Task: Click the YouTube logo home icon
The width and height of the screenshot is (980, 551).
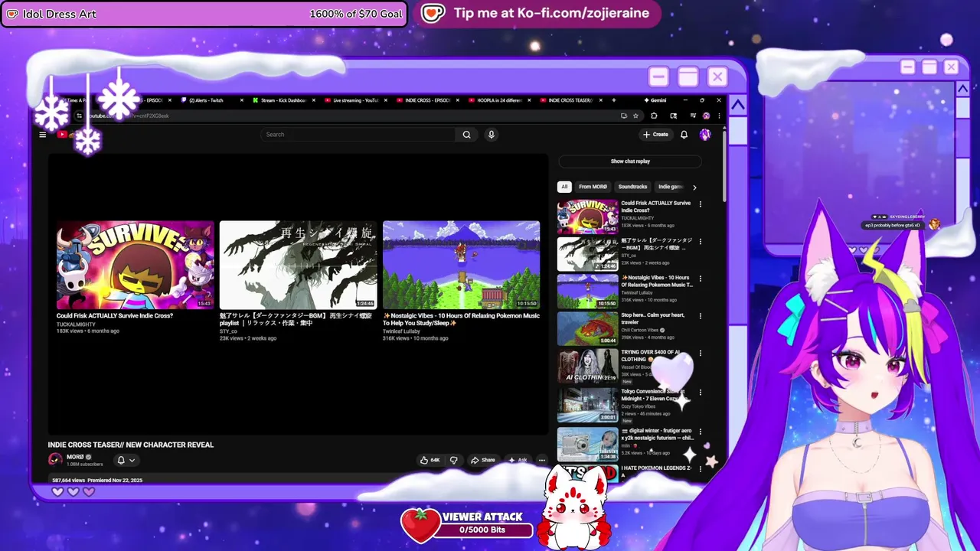Action: pos(63,135)
